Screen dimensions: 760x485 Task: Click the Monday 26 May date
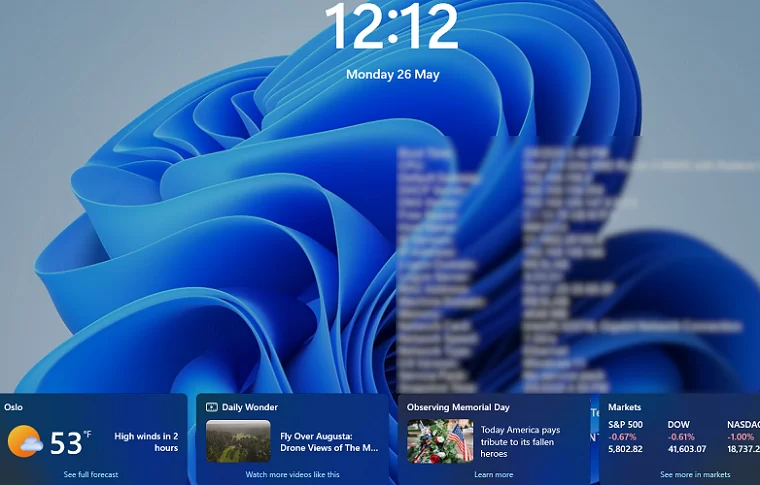click(x=393, y=75)
